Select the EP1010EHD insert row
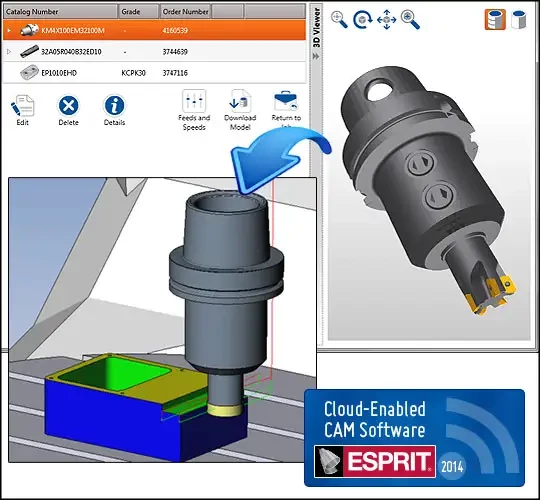 coord(154,73)
